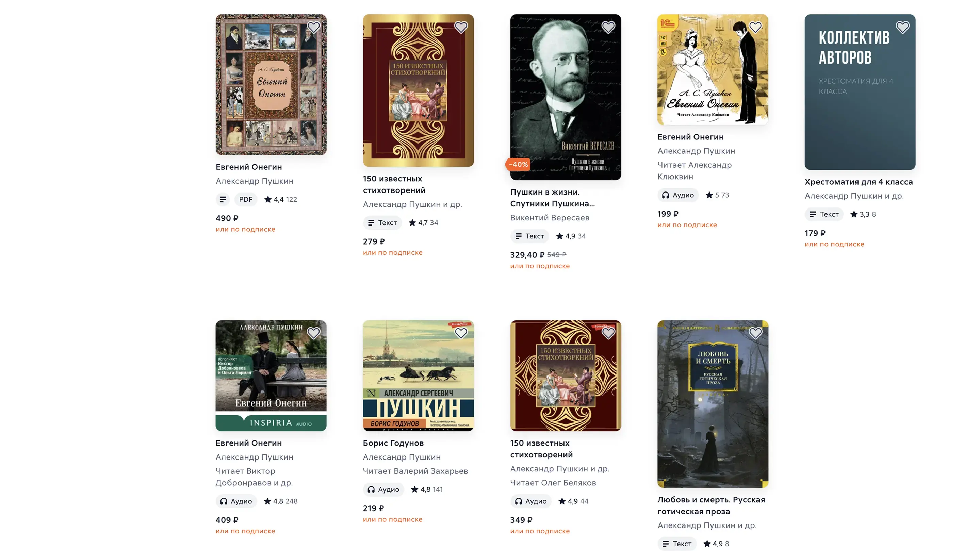Viewport: 980px width, 551px height.
Task: Click 'или по подписке' under 490 ₽ price
Action: 245,229
